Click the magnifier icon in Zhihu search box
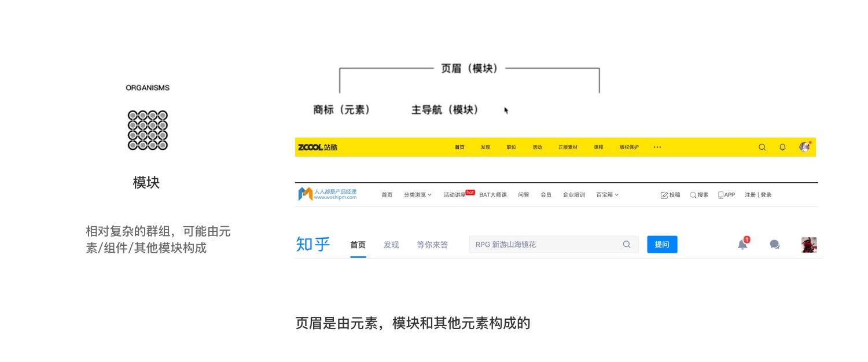 [627, 245]
